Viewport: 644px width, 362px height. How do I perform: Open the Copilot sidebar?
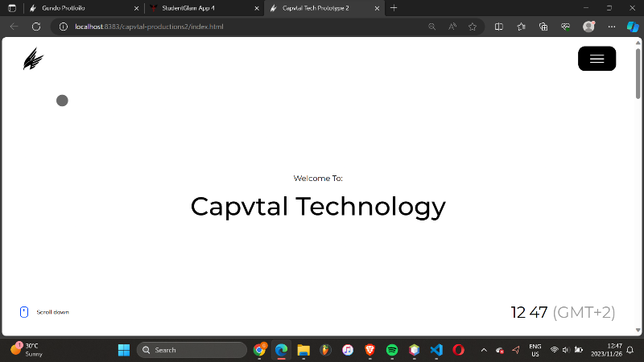point(633,27)
